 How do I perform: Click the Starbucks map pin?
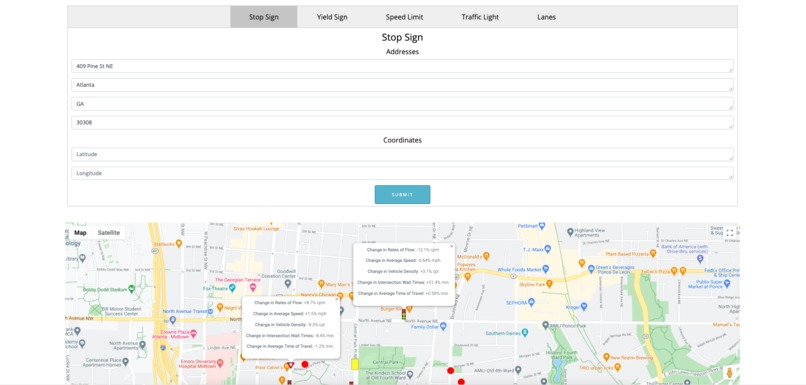click(x=178, y=243)
